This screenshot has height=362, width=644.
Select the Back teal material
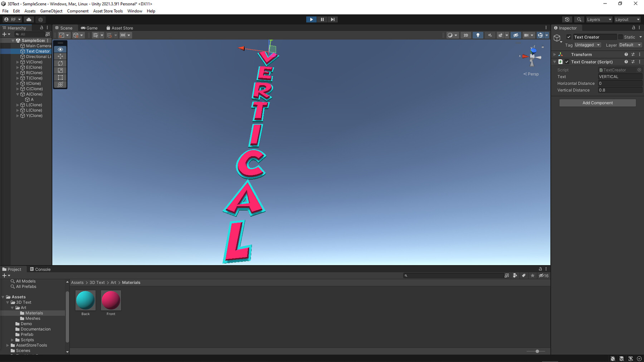click(x=86, y=303)
